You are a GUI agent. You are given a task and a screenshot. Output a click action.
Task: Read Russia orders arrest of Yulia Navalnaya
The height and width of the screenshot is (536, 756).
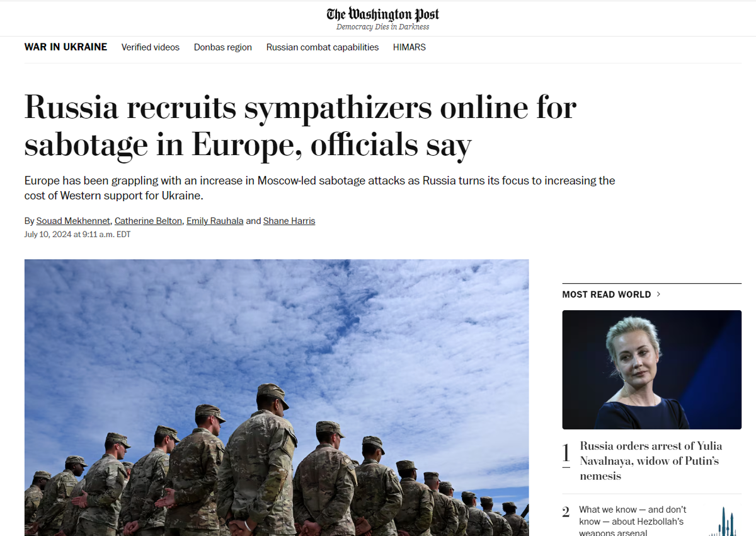point(651,461)
